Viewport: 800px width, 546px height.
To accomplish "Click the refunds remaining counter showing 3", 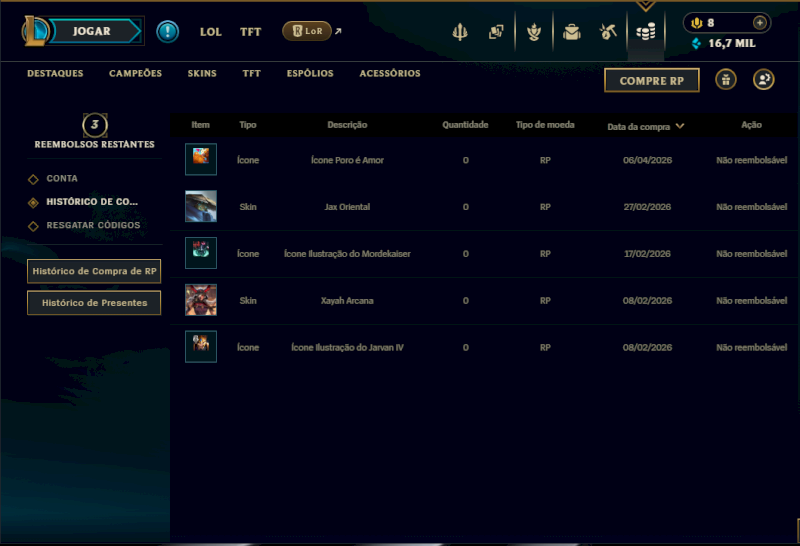I will (x=95, y=125).
